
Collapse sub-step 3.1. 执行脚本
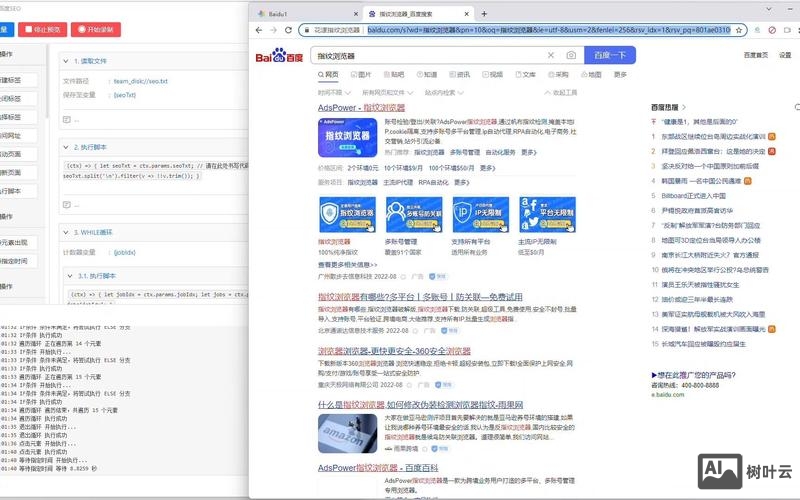pos(70,276)
